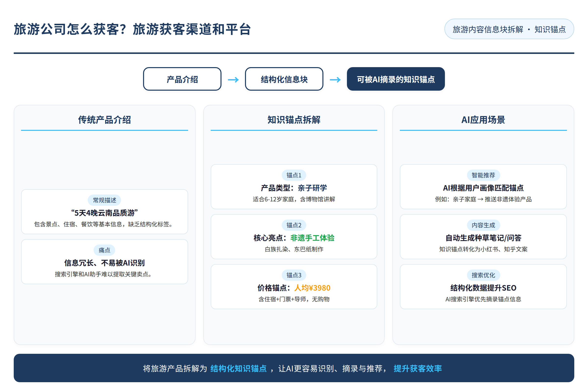Click text 白族扎染、东巴纸制作
588x392 pixels.
pyautogui.click(x=294, y=249)
